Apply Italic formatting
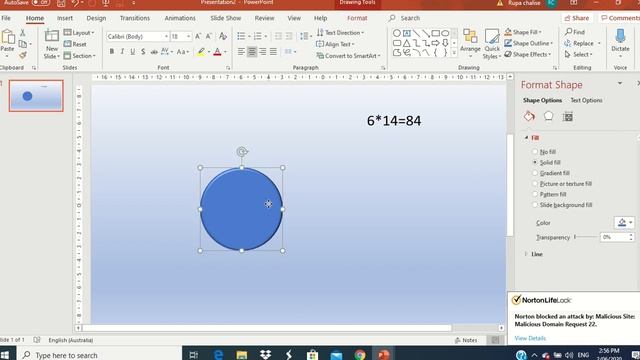Image resolution: width=640 pixels, height=360 pixels. point(122,52)
